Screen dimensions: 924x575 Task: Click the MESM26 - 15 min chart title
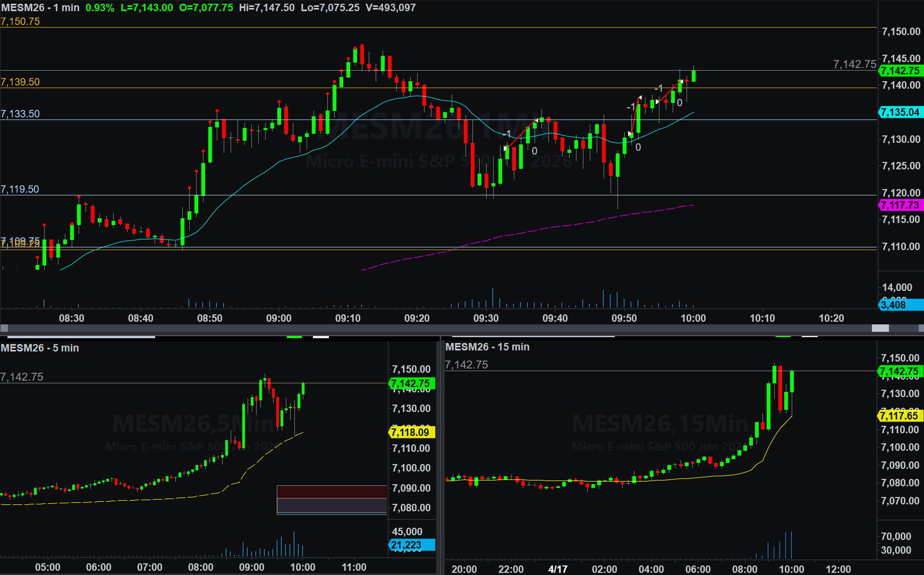(x=487, y=347)
